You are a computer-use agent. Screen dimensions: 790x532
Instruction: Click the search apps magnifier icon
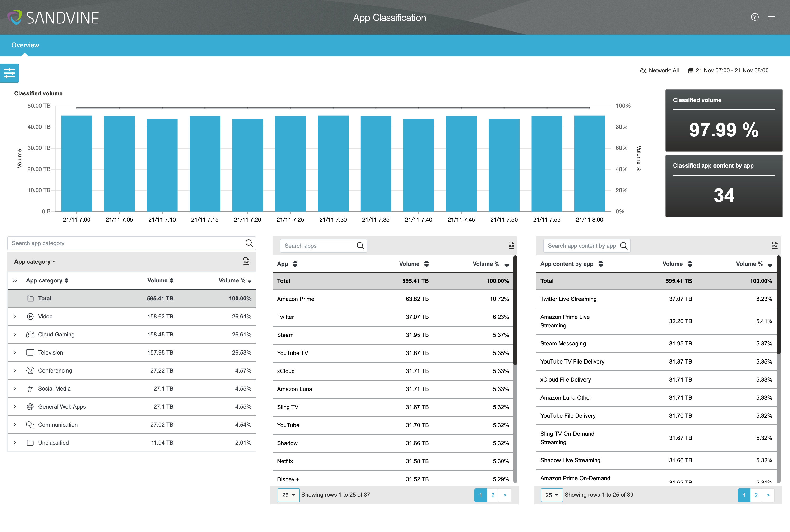coord(360,246)
